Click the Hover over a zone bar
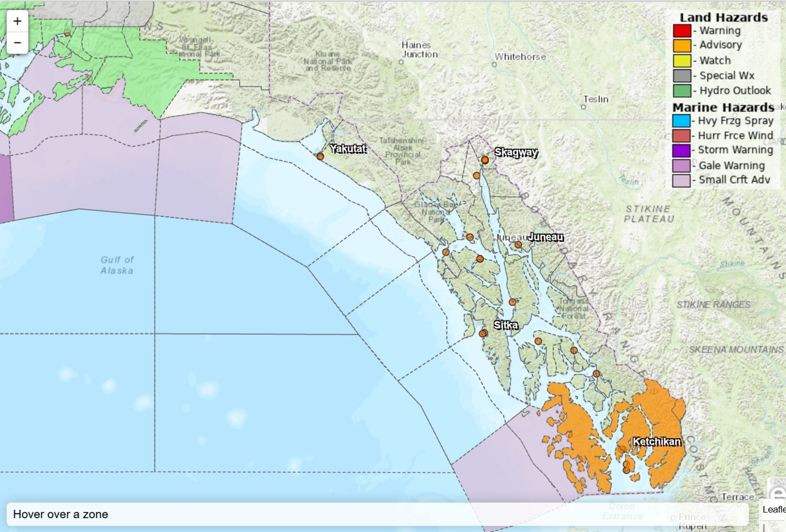The image size is (786, 532). coord(378,514)
